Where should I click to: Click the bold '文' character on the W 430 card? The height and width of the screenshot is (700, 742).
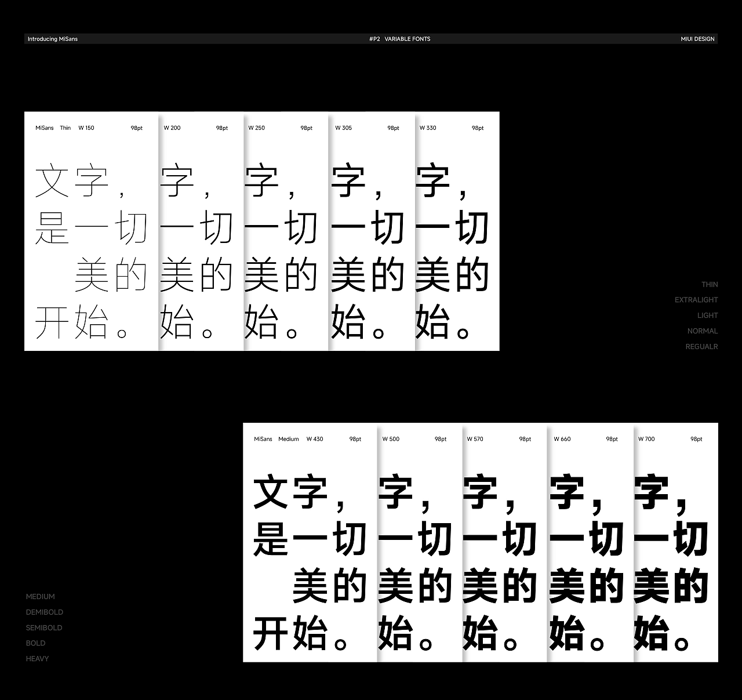(271, 492)
